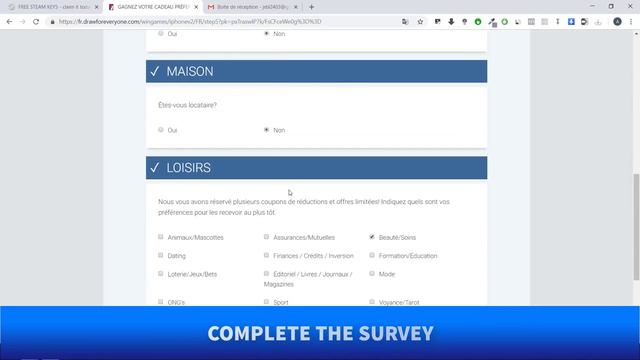Image resolution: width=640 pixels, height=360 pixels.
Task: Select the topmost Oui radio above MAISON
Action: coord(160,33)
